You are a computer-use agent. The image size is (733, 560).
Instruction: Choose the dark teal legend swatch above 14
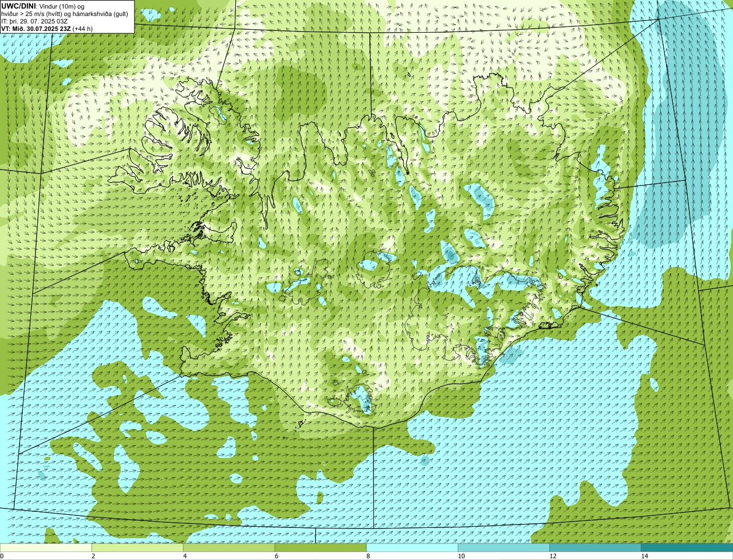tap(687, 547)
